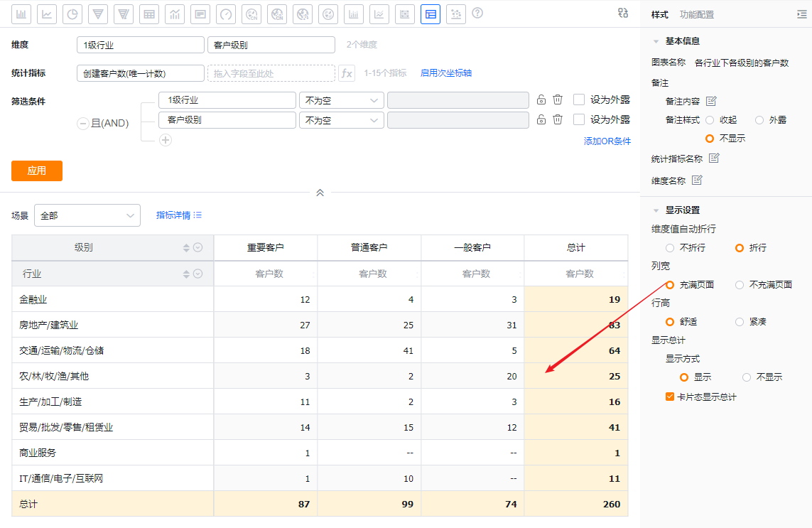Delete the 1级行业 filter condition

pos(558,100)
